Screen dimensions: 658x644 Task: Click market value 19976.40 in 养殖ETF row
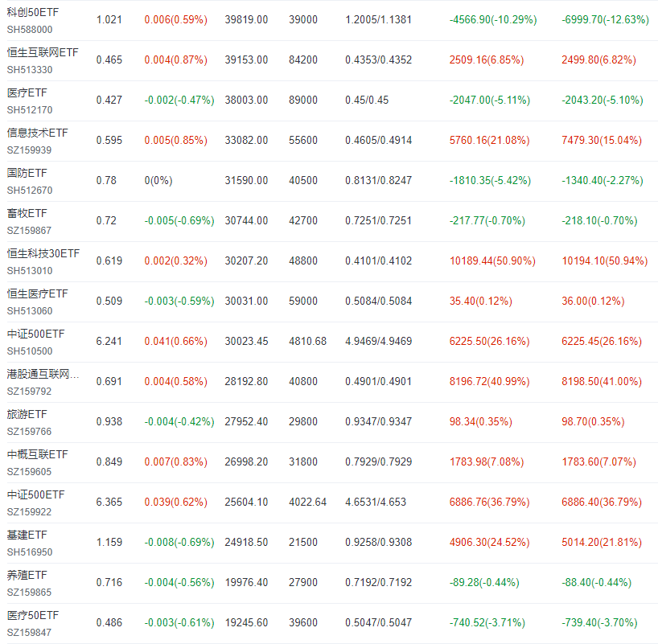click(246, 583)
